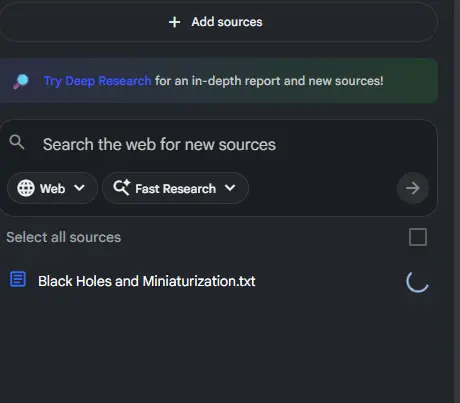Viewport: 460px width, 403px height.
Task: Click the Fast Research sparkle search icon
Action: coord(122,187)
